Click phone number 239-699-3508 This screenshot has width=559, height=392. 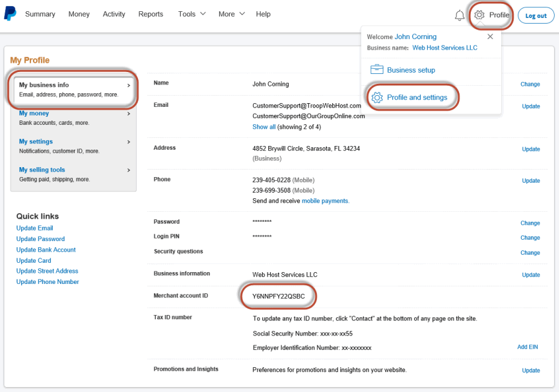271,190
